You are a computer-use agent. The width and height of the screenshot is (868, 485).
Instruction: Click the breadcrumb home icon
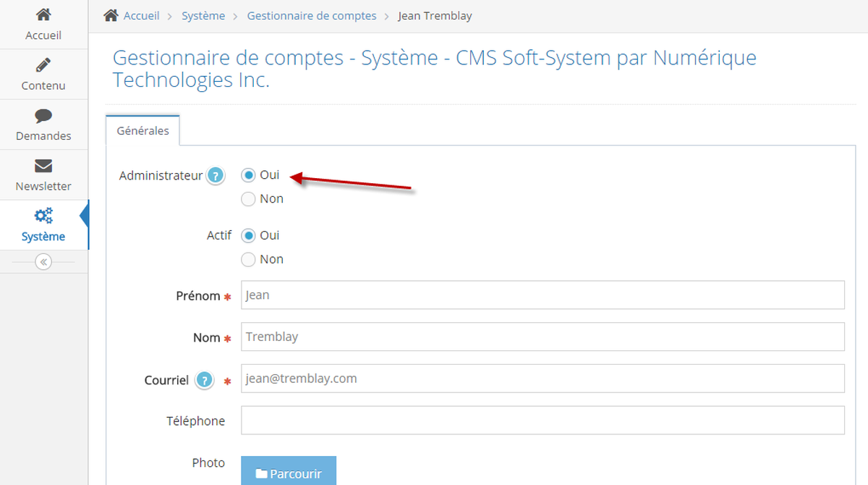coord(111,15)
